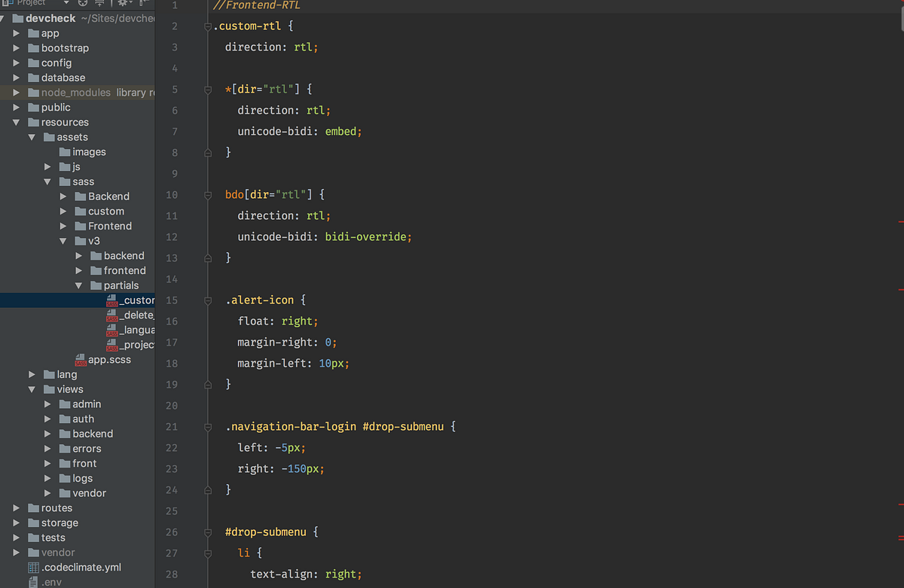Collapse the .custom-rtl code block fold marker
Image resolution: width=904 pixels, height=588 pixels.
[206, 25]
